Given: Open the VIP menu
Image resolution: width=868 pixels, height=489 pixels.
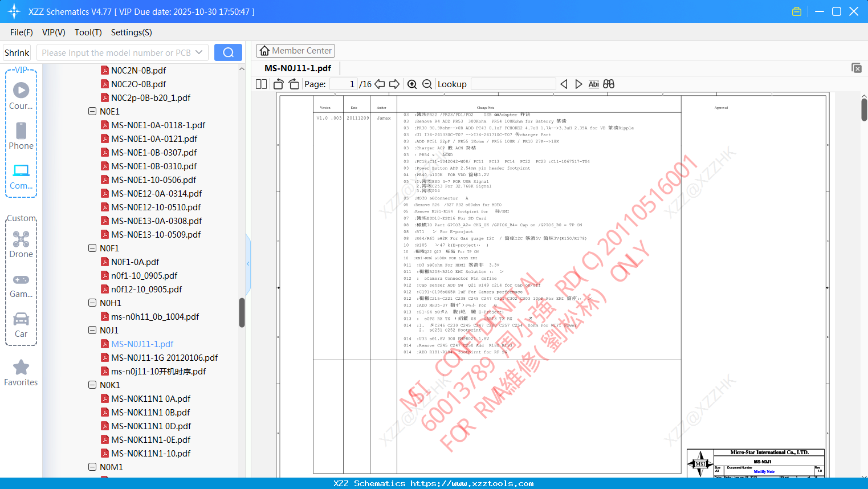Looking at the screenshot, I should pyautogui.click(x=54, y=32).
